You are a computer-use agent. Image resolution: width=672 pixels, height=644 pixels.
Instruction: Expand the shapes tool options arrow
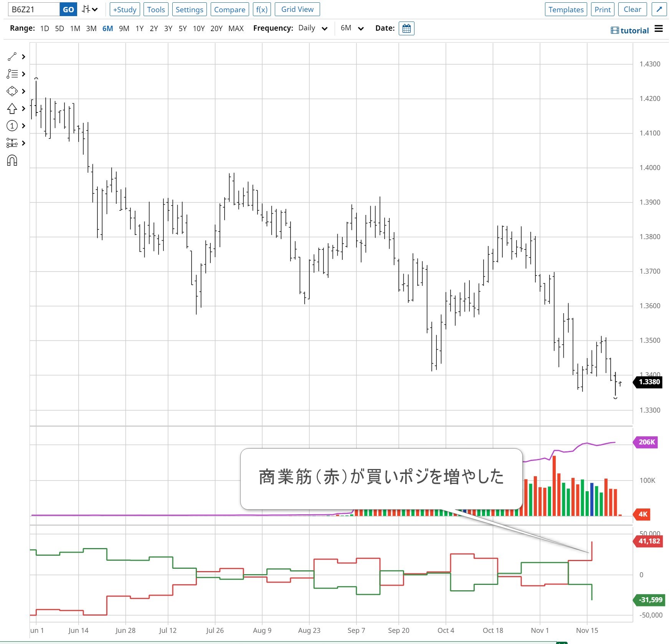23,91
